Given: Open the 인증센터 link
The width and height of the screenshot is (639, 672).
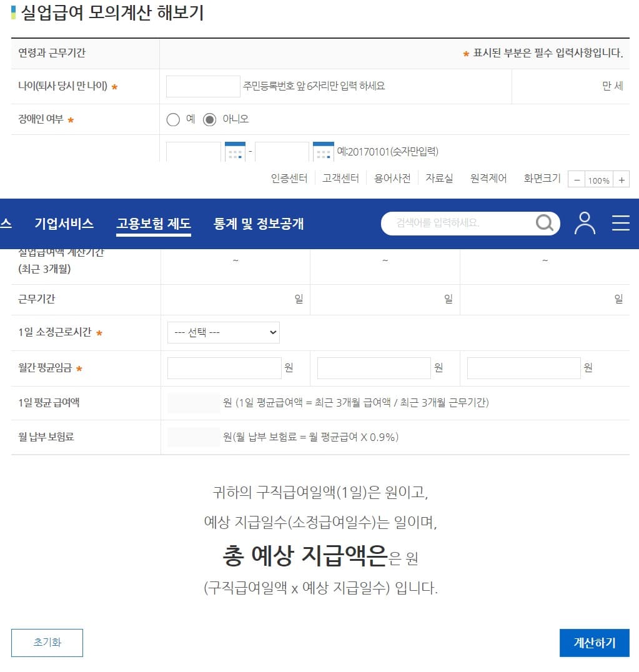Looking at the screenshot, I should tap(291, 178).
